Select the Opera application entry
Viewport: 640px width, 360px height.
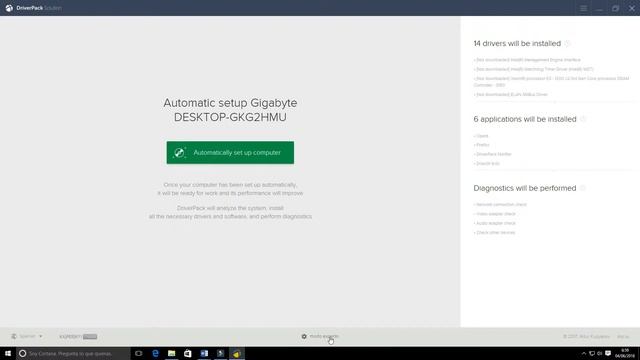click(481, 136)
